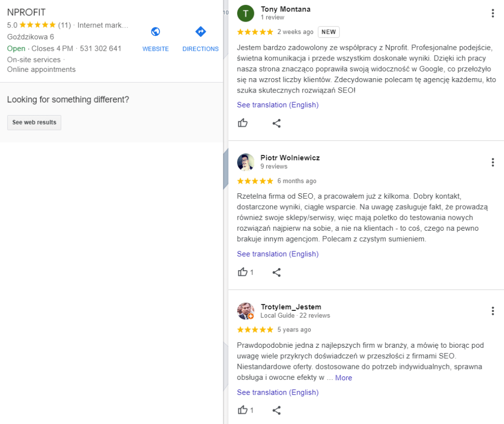504x424 pixels.
Task: Open Trotylem_Jestem's profile photo
Action: coord(246,311)
